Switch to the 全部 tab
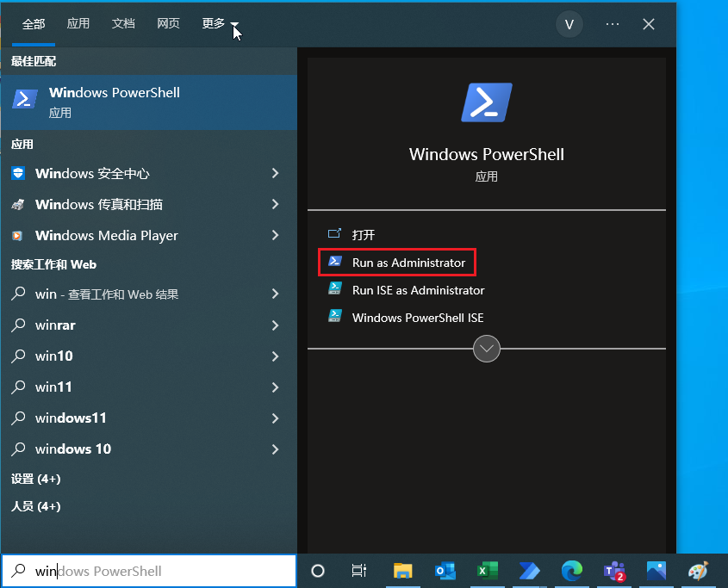This screenshot has width=728, height=588. click(x=34, y=24)
